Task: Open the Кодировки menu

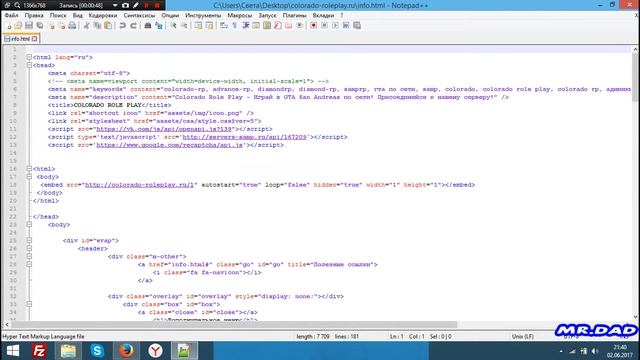Action: click(102, 15)
